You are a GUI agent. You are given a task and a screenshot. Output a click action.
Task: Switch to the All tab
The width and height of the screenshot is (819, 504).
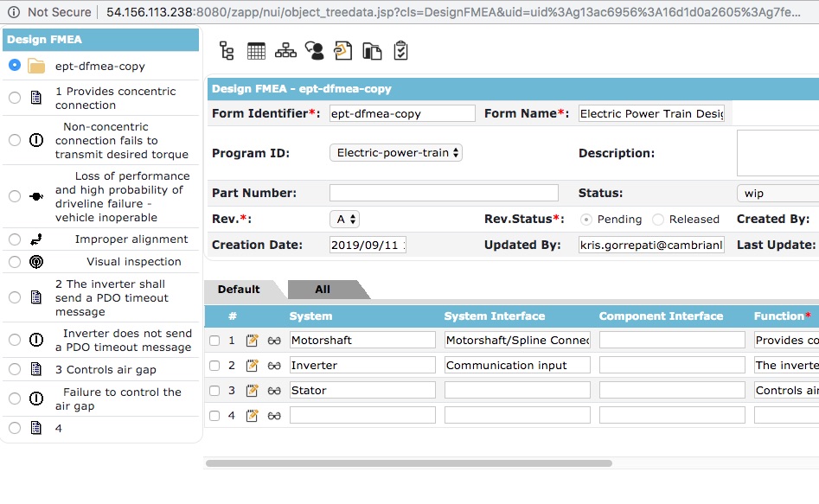323,290
